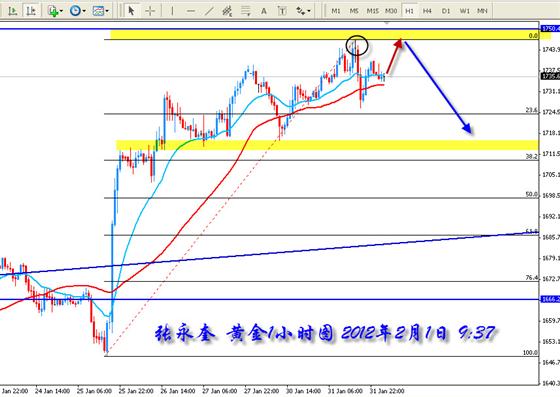Select the MN monthly timeframe
The image size is (560, 397).
[482, 11]
